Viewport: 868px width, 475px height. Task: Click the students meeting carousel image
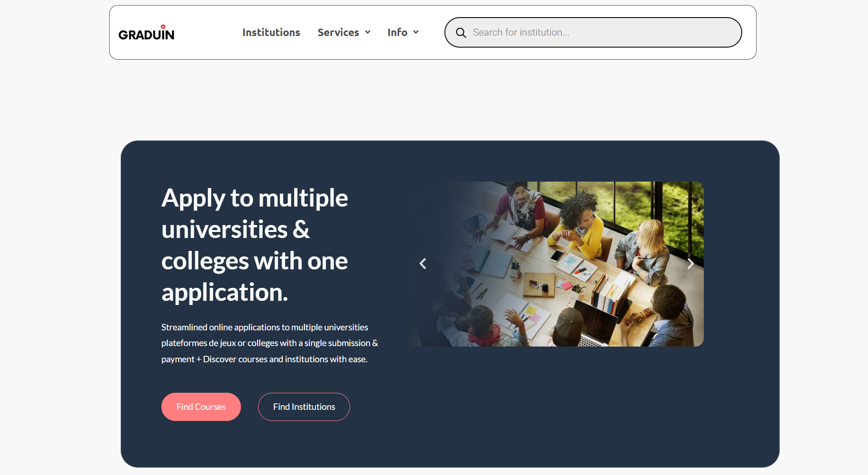[557, 264]
